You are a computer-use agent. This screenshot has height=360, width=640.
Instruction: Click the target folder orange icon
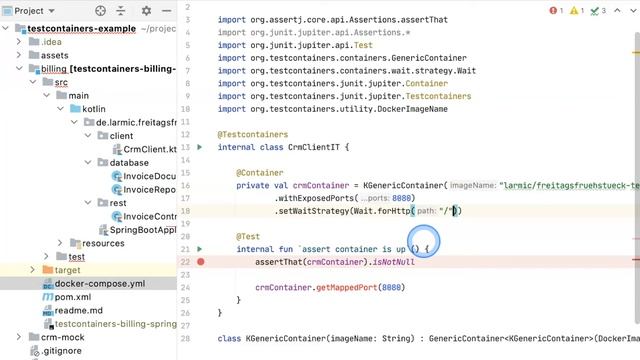tap(48, 270)
